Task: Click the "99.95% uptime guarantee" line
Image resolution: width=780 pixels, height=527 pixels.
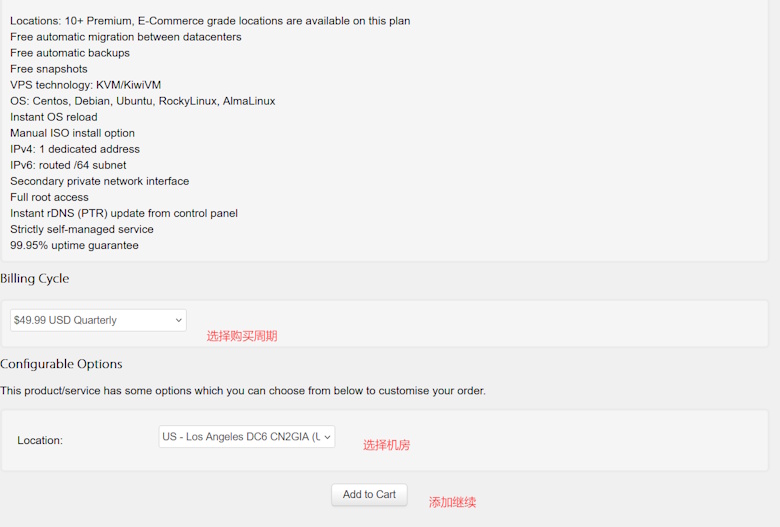Action: (x=74, y=245)
